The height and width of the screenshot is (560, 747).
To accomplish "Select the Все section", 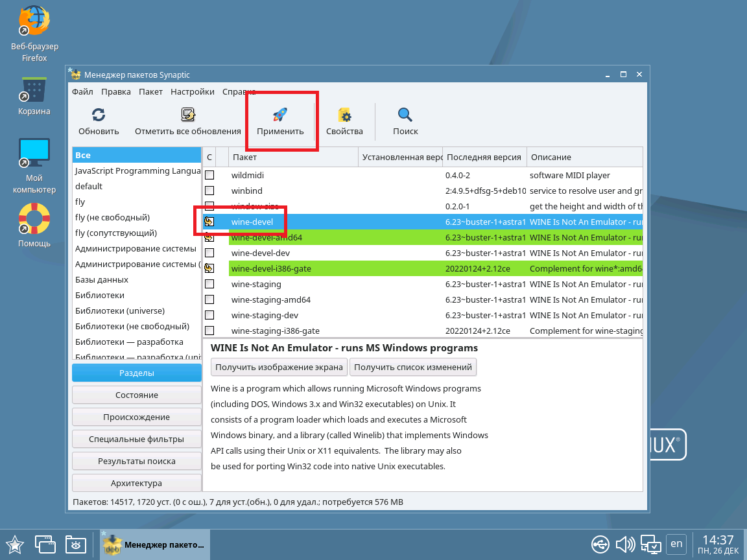I will (137, 156).
